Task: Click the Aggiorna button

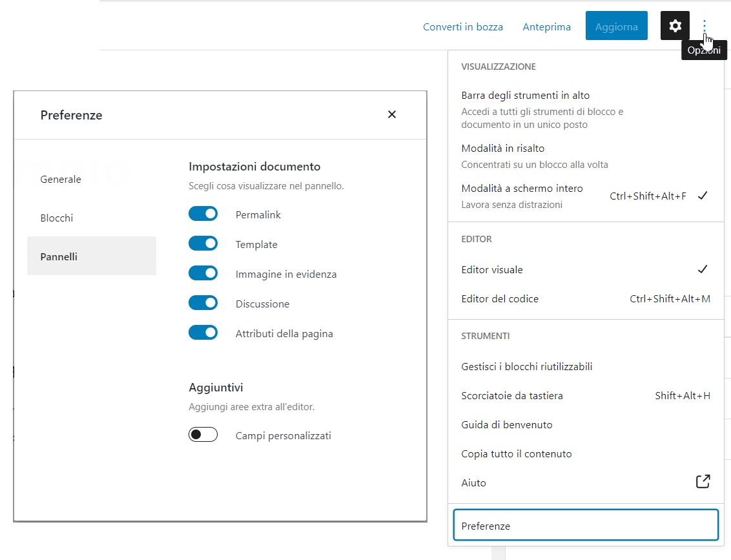Action: click(616, 26)
